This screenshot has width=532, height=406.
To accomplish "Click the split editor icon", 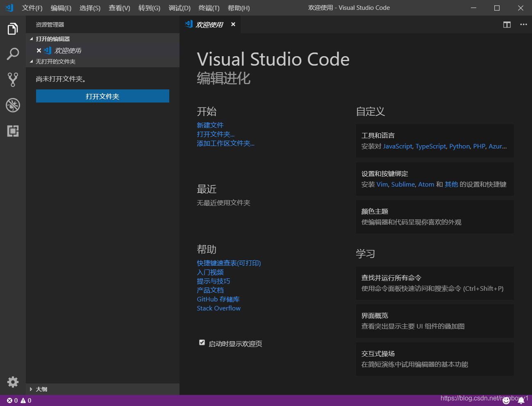I will (x=507, y=25).
